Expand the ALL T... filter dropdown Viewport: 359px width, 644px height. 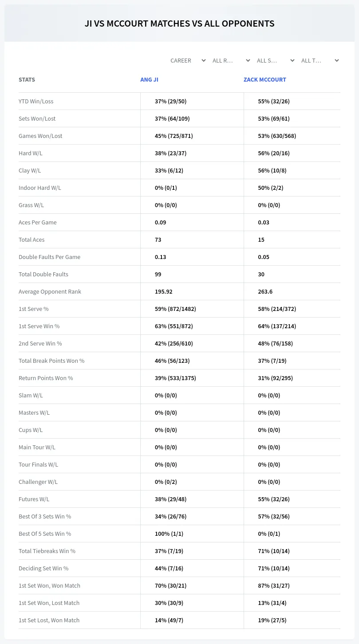click(320, 60)
